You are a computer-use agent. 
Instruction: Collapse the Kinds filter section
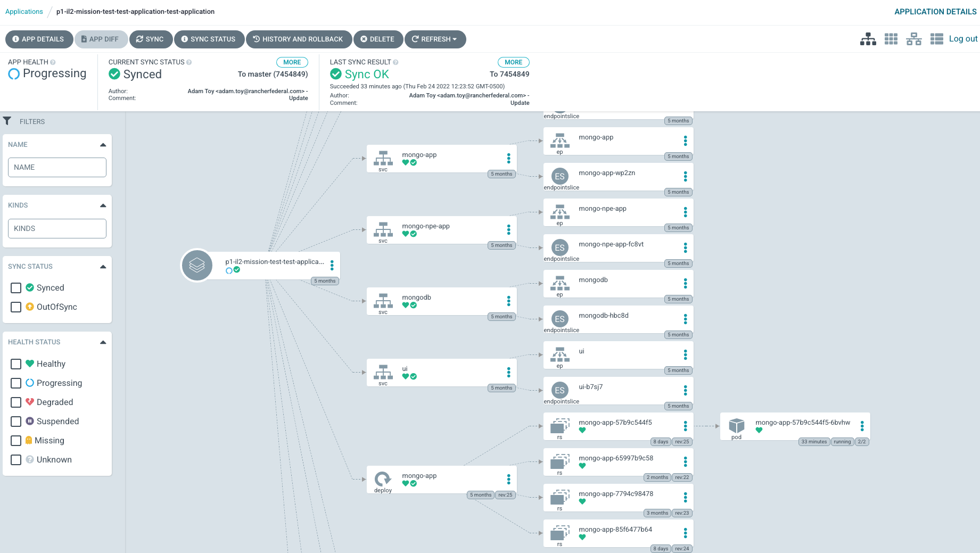pyautogui.click(x=103, y=205)
